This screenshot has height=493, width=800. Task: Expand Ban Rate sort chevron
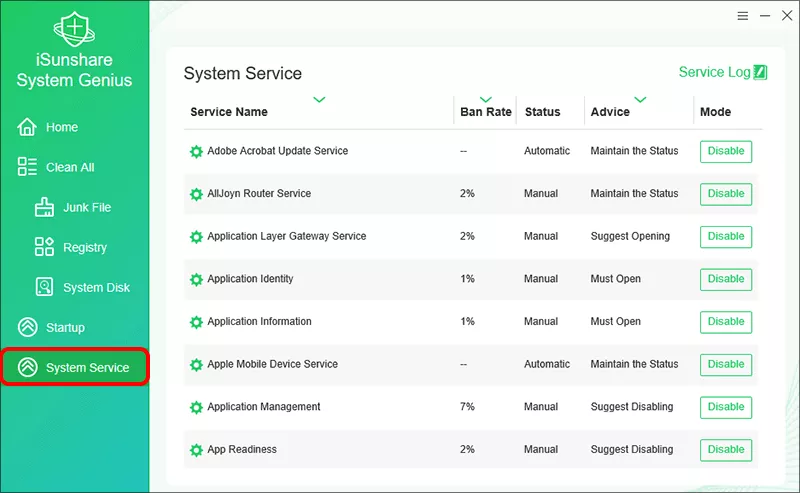click(x=486, y=100)
